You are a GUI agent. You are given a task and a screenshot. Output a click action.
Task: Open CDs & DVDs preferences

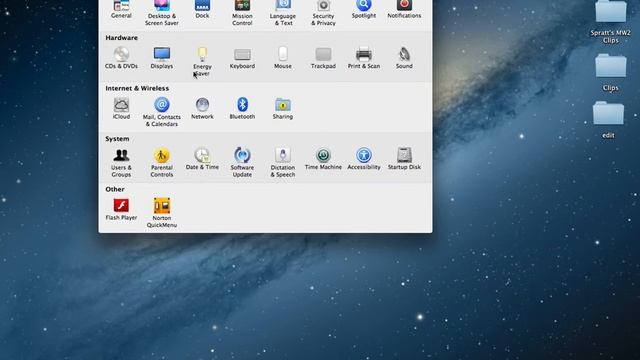point(121,58)
